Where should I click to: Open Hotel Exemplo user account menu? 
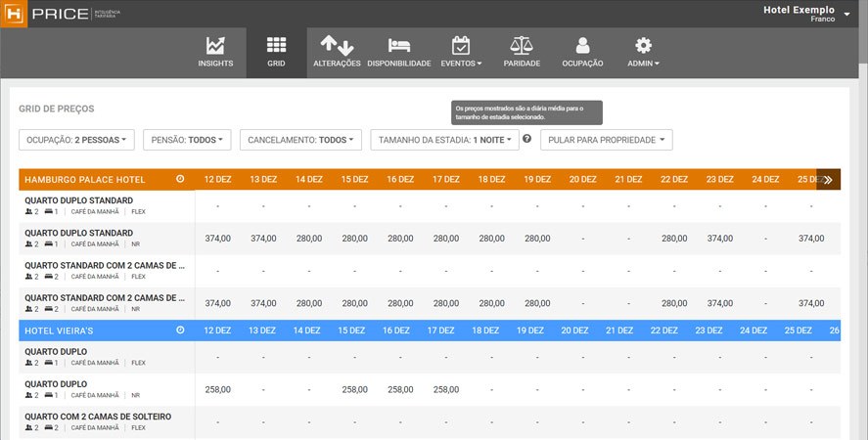806,13
